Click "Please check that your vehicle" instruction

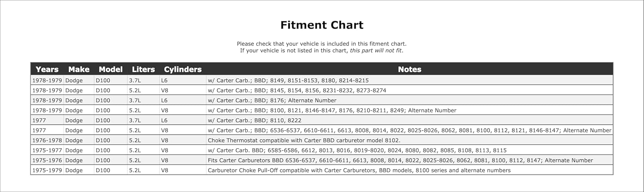(x=322, y=44)
